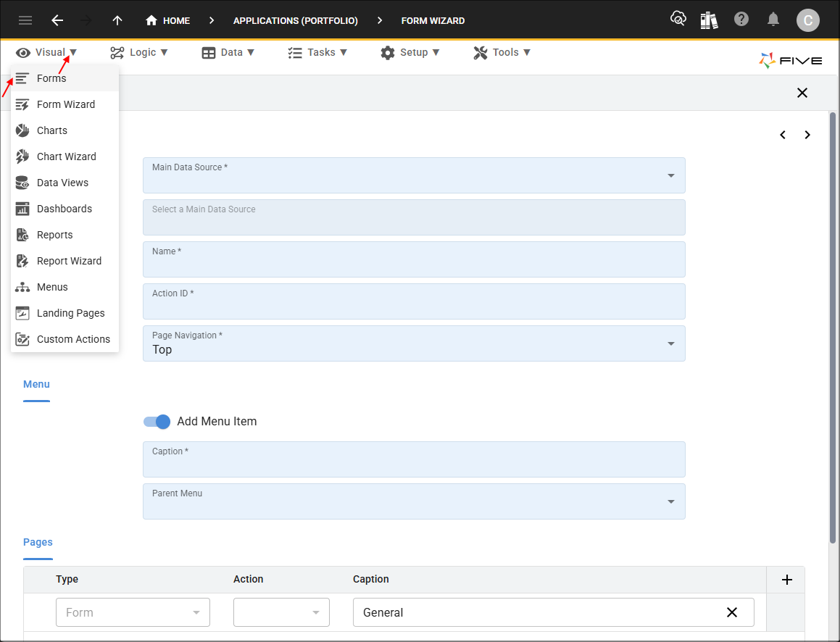
Task: Go back with the left arrow icon
Action: [x=57, y=20]
